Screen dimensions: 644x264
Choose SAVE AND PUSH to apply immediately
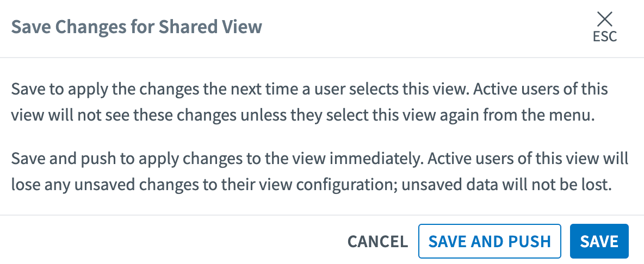(x=490, y=241)
